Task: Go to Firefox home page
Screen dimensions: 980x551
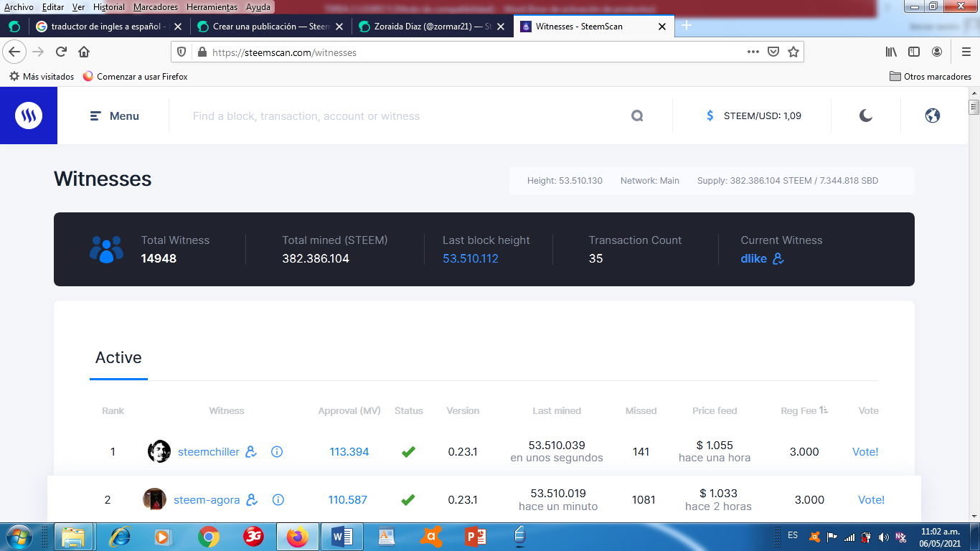Action: coord(84,52)
